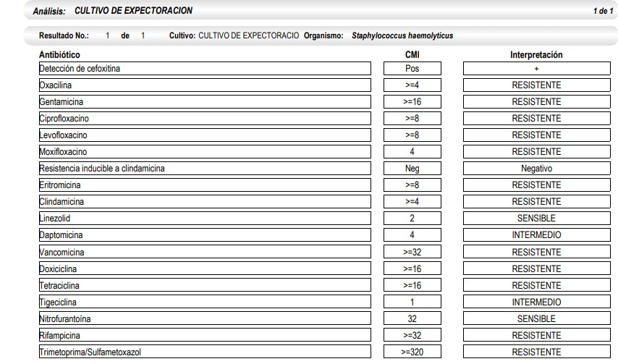The image size is (618, 364).
Task: Click the INTERMEDIO cell for Daptomicina
Action: click(x=537, y=234)
